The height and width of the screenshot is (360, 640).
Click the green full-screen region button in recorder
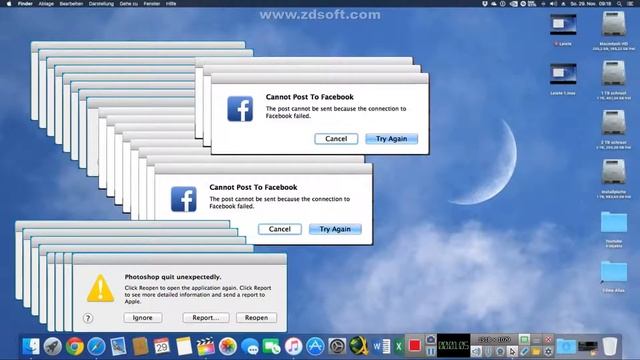[x=524, y=340]
